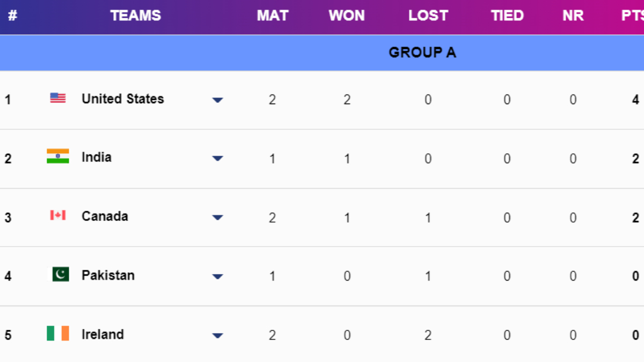Image resolution: width=644 pixels, height=362 pixels.
Task: Click the Pakistan team name
Action: (108, 275)
